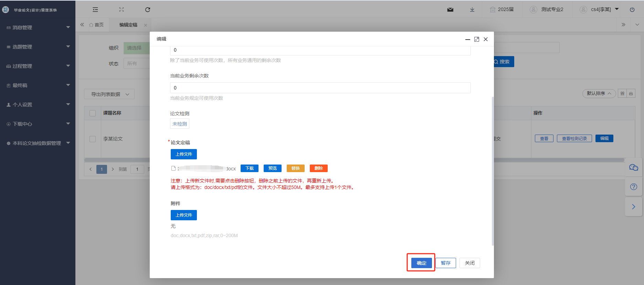Tick the checkbox for the 李某论文 row

[x=93, y=139]
